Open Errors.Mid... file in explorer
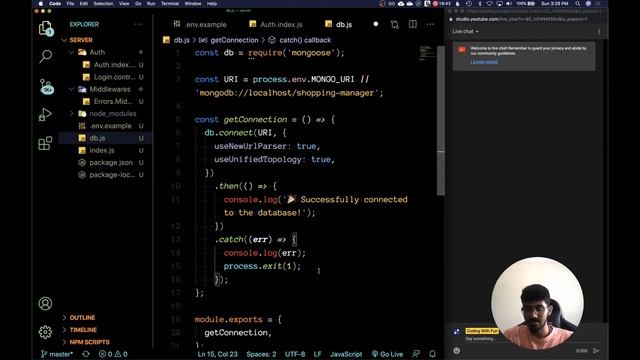The image size is (640, 360). [x=112, y=101]
